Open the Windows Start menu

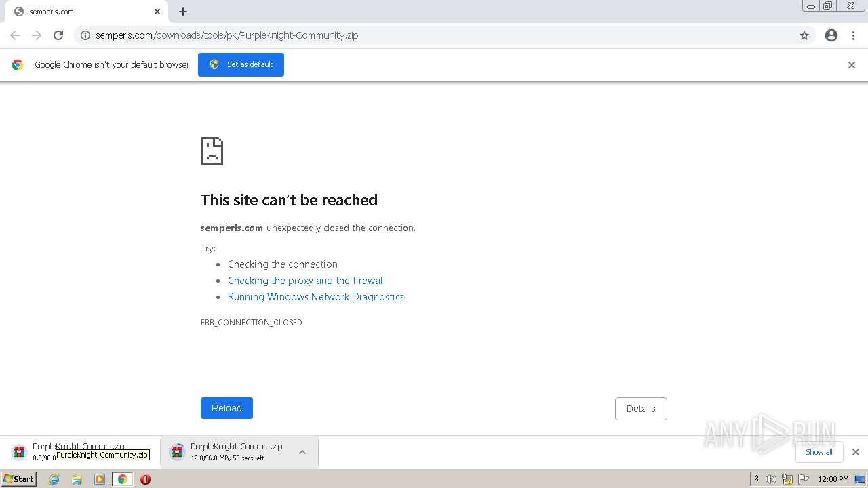click(18, 479)
